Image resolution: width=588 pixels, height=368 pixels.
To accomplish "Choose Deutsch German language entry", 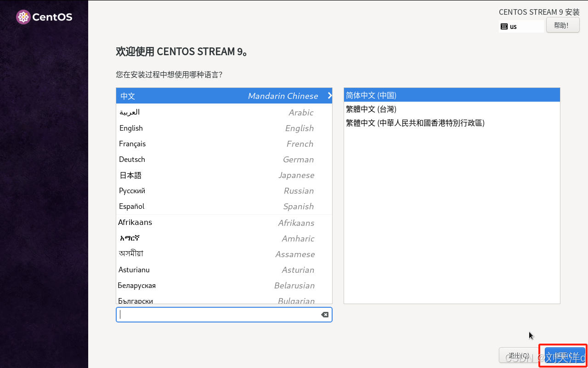I will (224, 160).
